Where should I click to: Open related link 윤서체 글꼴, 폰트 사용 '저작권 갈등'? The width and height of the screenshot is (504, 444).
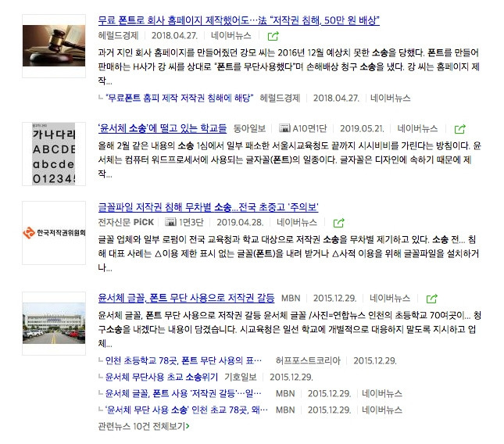183,393
